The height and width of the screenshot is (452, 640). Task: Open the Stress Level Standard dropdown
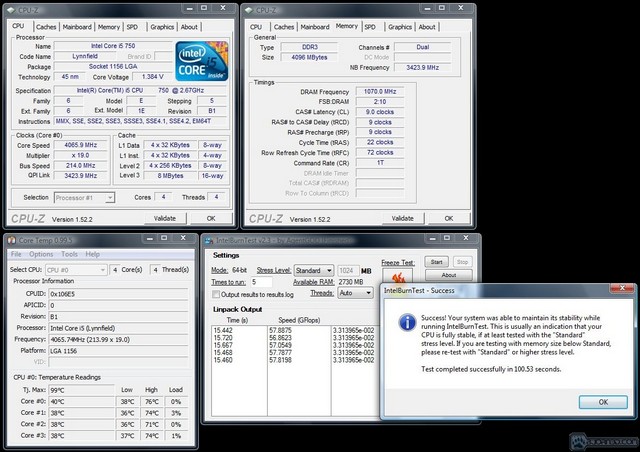click(x=313, y=270)
